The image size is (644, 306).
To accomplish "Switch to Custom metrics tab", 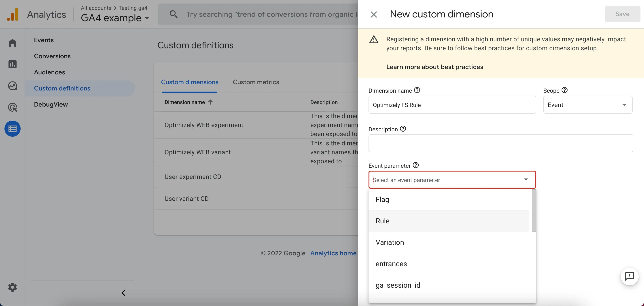I will tap(256, 82).
